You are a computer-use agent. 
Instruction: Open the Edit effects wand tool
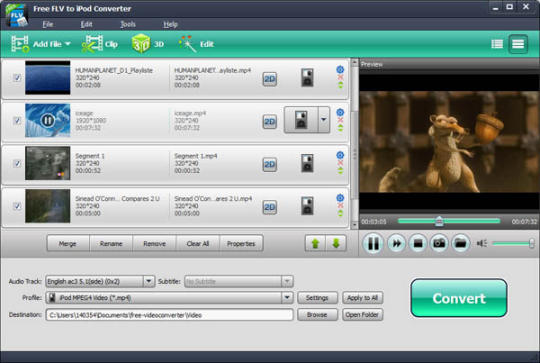(196, 44)
